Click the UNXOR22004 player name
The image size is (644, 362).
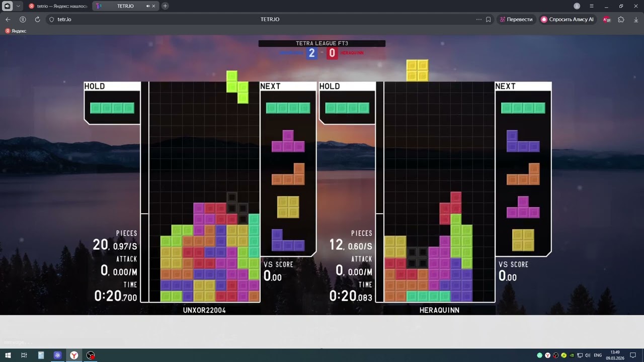tap(204, 310)
